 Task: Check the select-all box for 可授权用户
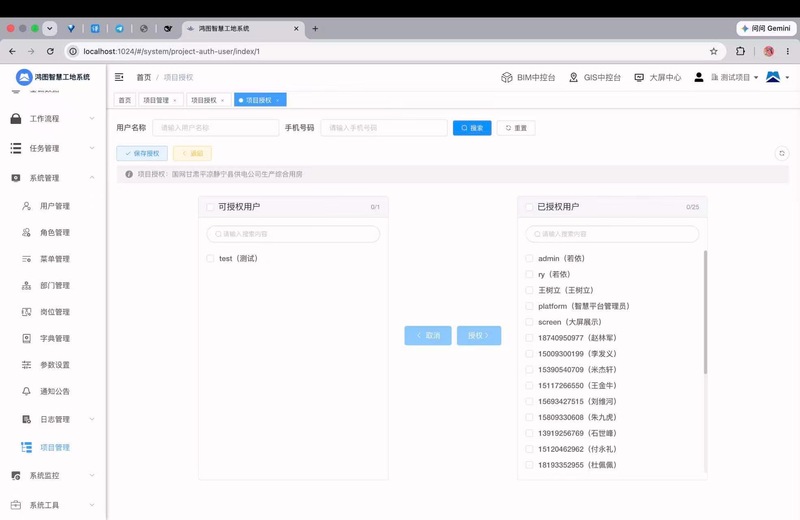(210, 207)
